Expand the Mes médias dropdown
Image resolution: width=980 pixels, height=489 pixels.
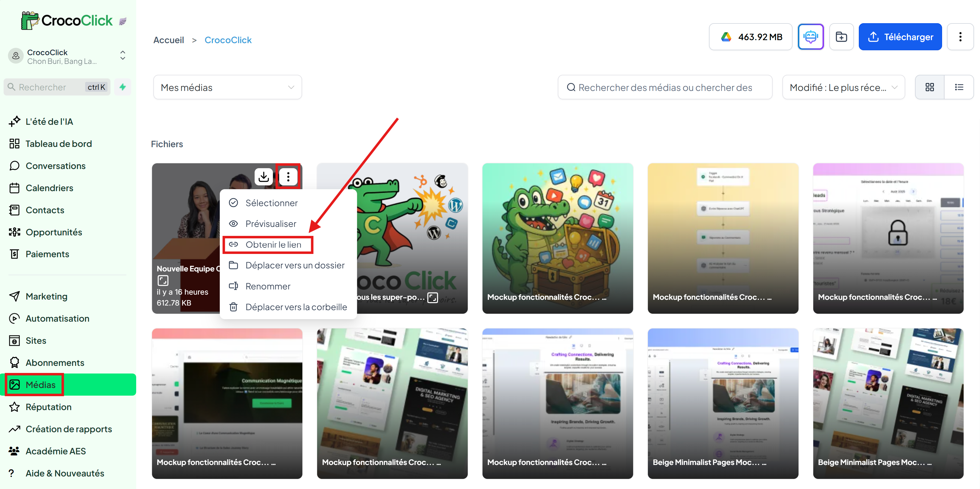[x=228, y=87]
